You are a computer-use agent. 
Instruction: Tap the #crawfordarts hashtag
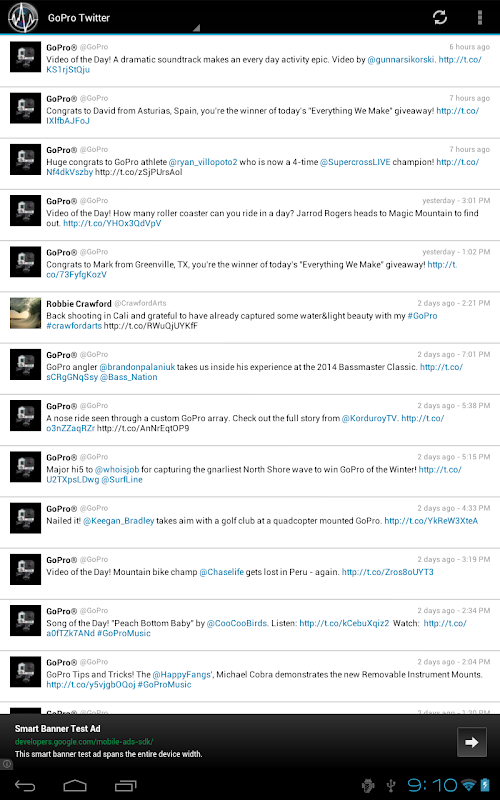click(x=74, y=326)
